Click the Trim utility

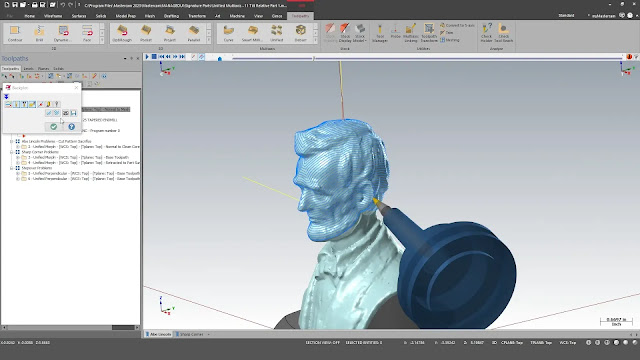point(447,33)
